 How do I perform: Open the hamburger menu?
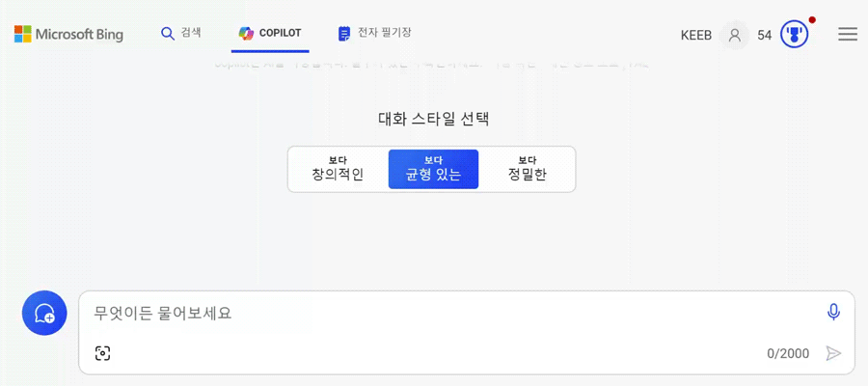848,35
